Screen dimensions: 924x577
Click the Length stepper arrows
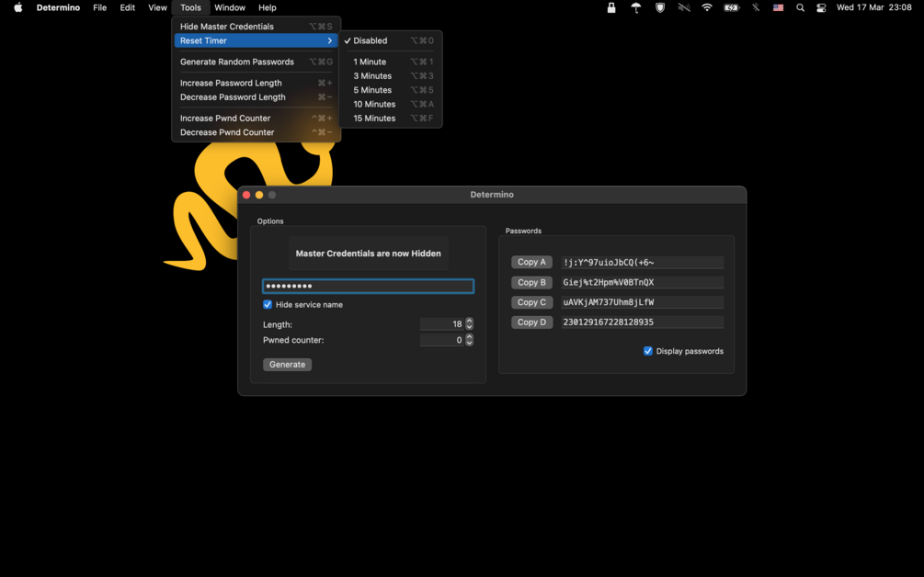pyautogui.click(x=469, y=323)
